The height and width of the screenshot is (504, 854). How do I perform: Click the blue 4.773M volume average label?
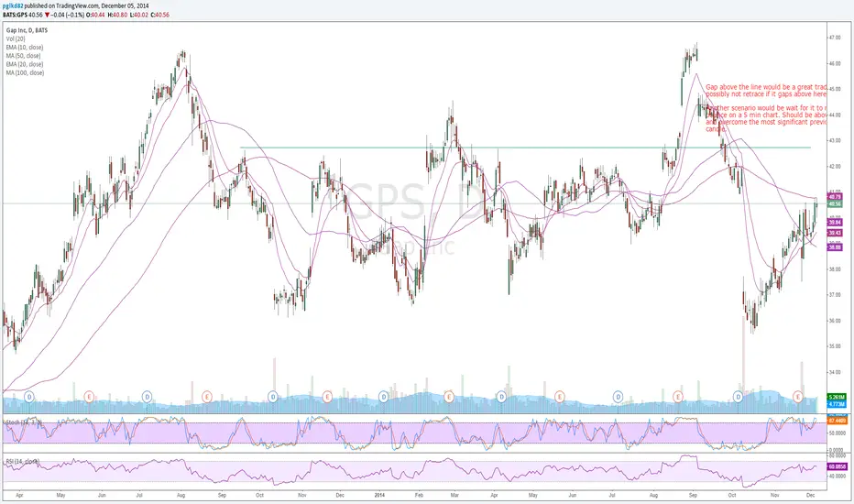coord(836,404)
